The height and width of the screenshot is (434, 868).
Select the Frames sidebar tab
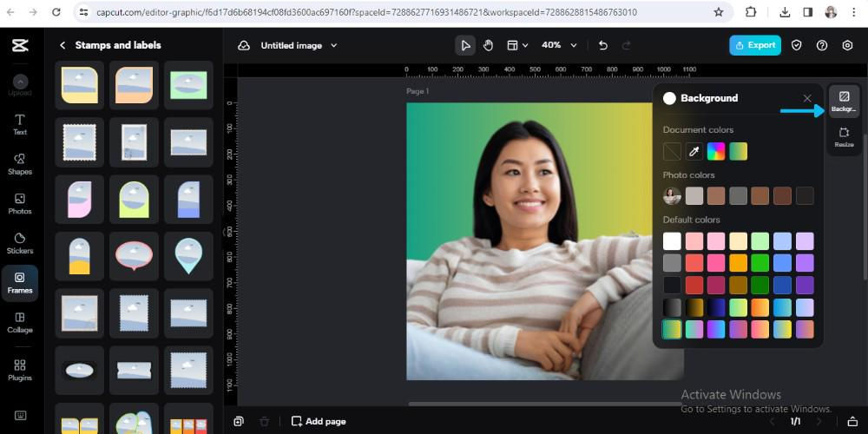[20, 283]
